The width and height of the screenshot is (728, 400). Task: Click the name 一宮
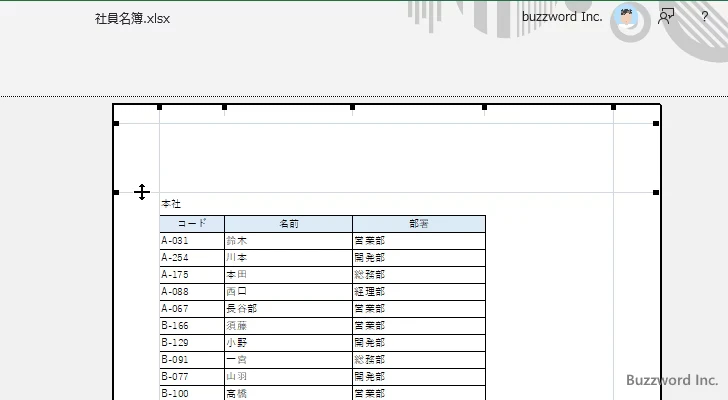click(236, 360)
